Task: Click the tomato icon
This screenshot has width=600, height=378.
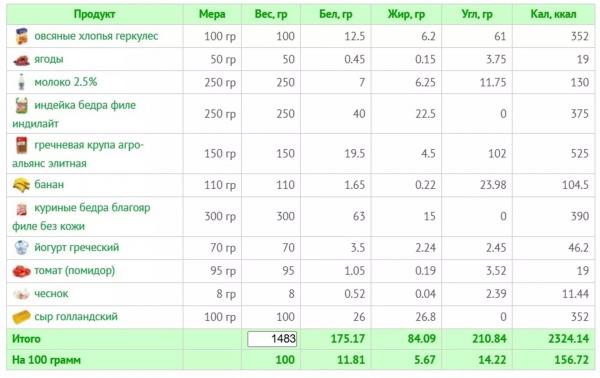Action: click(x=21, y=271)
